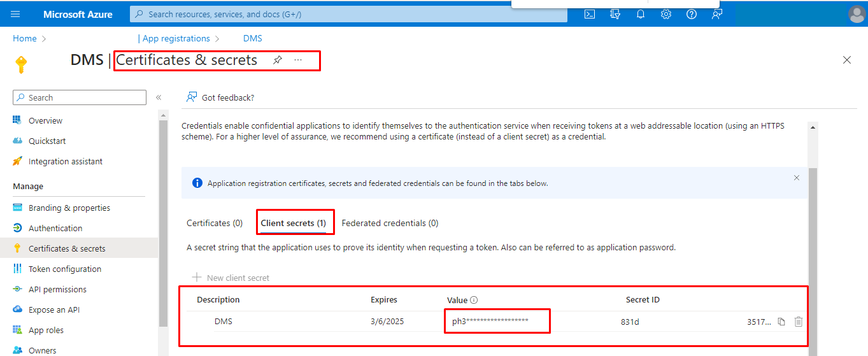Image resolution: width=868 pixels, height=356 pixels.
Task: Click the DMS breadcrumb link
Action: click(x=253, y=38)
